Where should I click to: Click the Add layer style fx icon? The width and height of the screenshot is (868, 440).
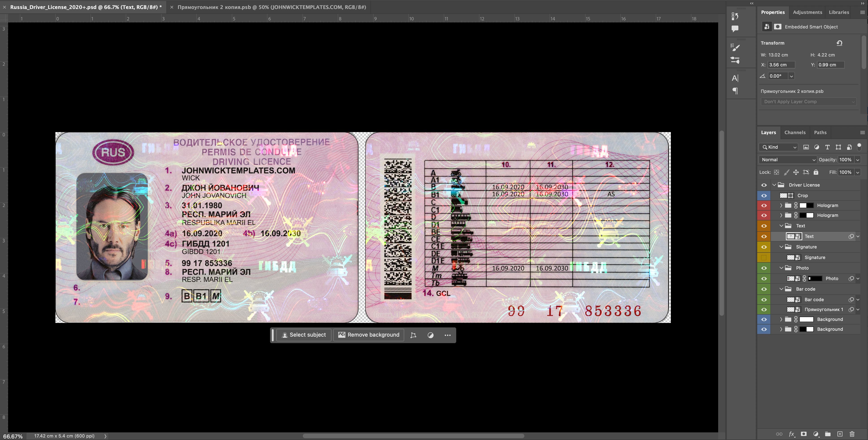click(792, 434)
